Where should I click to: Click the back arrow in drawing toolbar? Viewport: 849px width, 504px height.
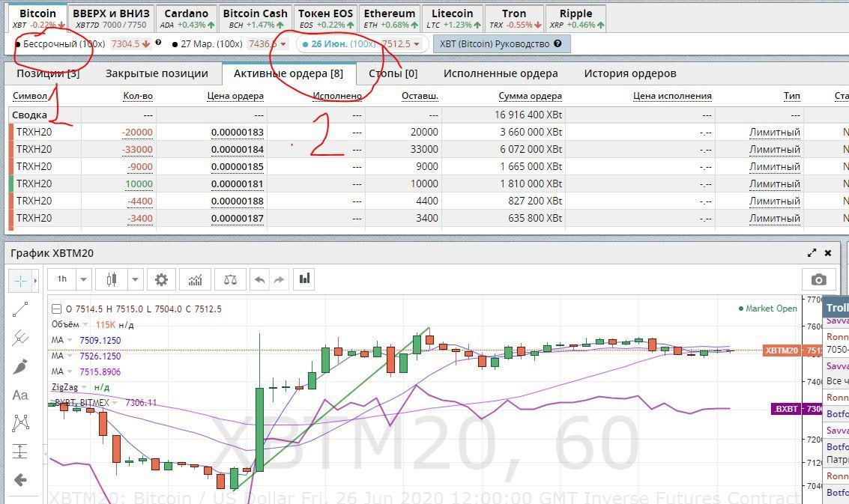20,479
